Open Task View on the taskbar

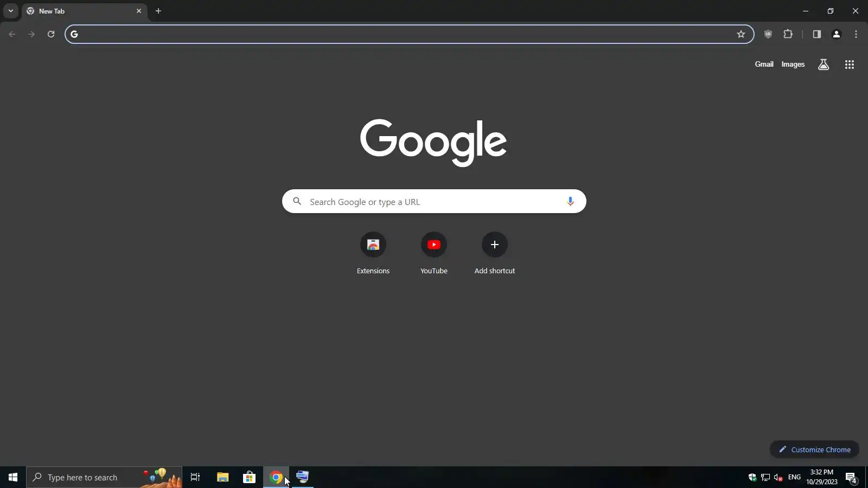coord(195,477)
